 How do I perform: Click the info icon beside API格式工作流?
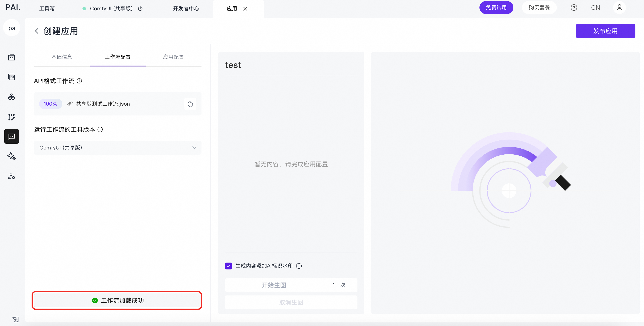[79, 81]
